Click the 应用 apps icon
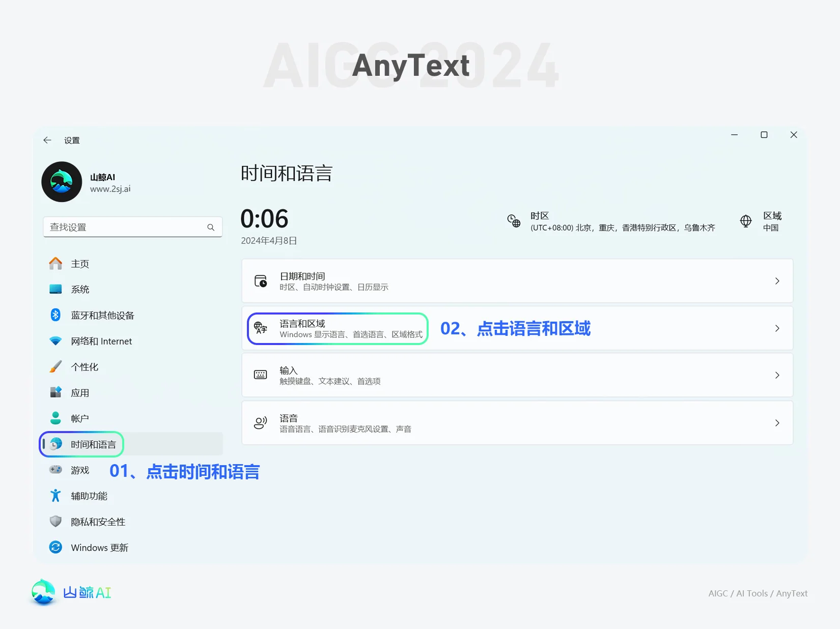Viewport: 840px width, 629px height. [x=55, y=392]
